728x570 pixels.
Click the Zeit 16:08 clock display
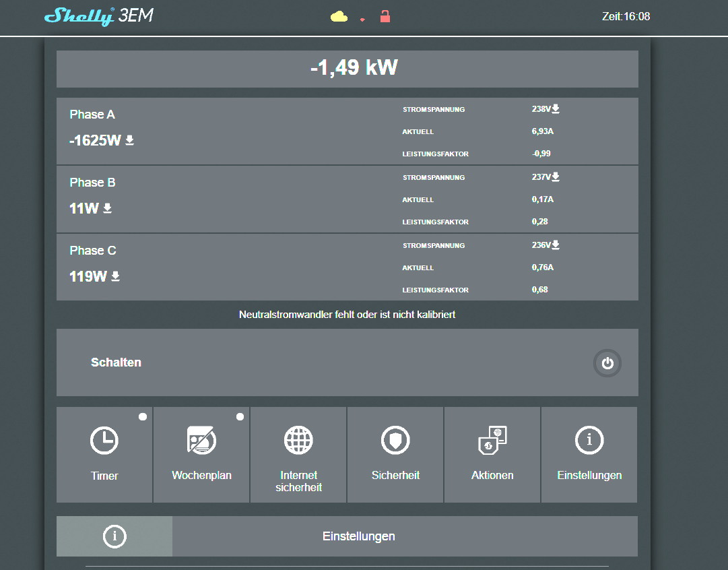pyautogui.click(x=626, y=16)
